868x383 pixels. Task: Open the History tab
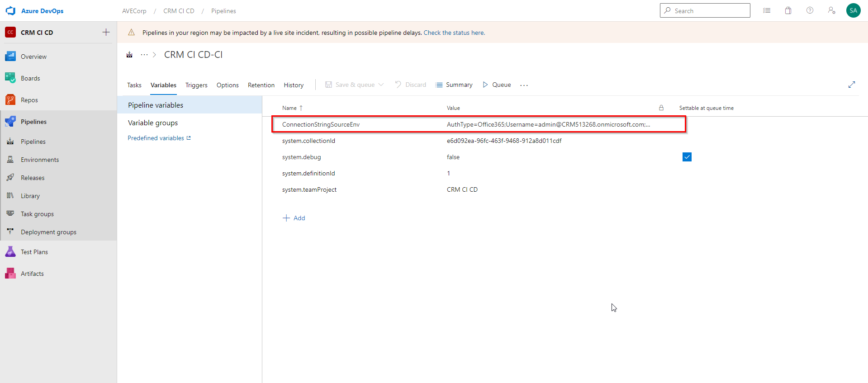(294, 85)
